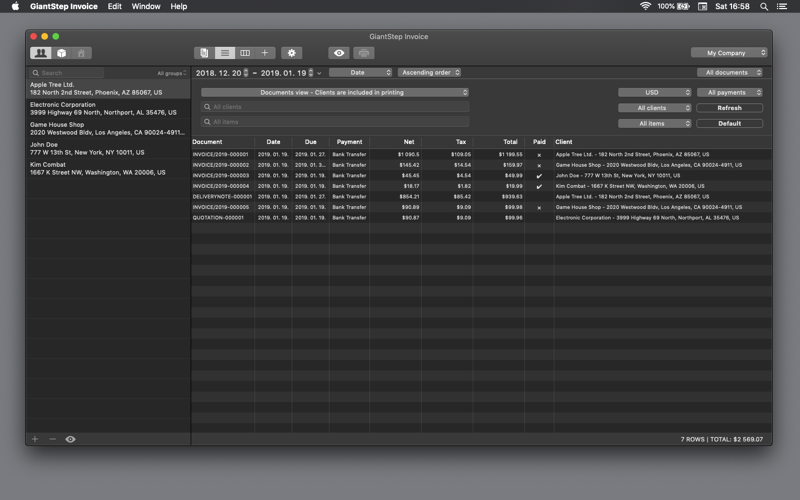Open the All documents dropdown
Viewport: 800px width, 500px height.
(x=730, y=72)
